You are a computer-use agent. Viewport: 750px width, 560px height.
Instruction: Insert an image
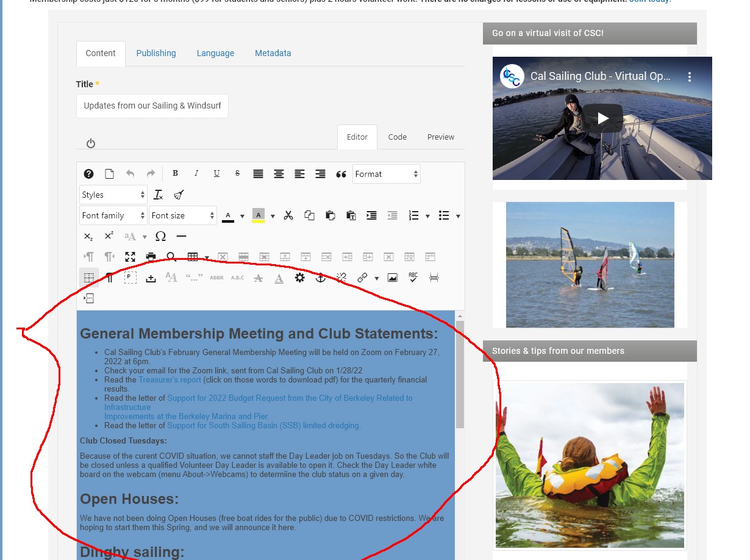(x=392, y=278)
